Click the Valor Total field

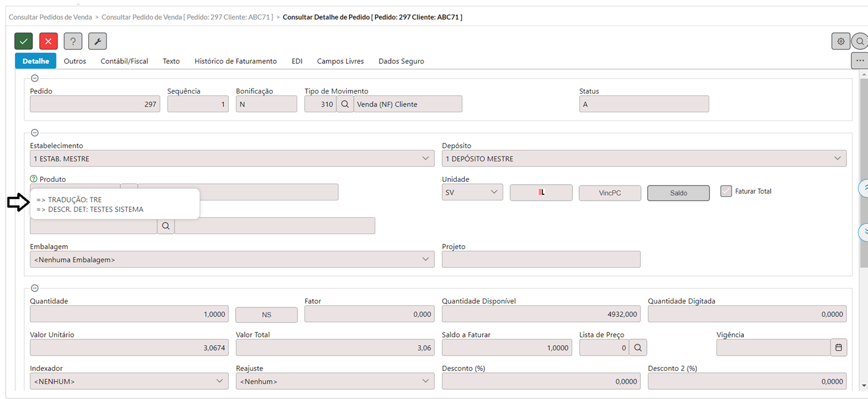[x=335, y=347]
